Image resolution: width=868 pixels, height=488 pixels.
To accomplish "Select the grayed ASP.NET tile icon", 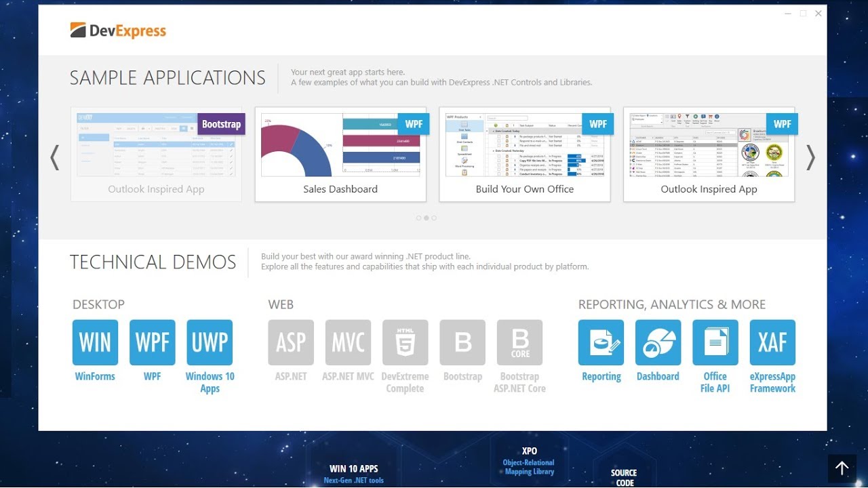I will point(291,342).
